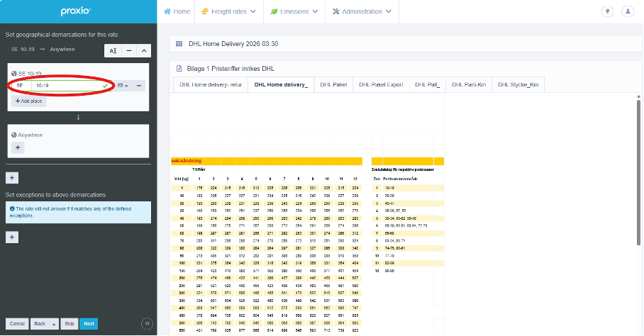This screenshot has width=644, height=336.
Task: Click the zone 12 row in zone table
Action: (x=408, y=271)
